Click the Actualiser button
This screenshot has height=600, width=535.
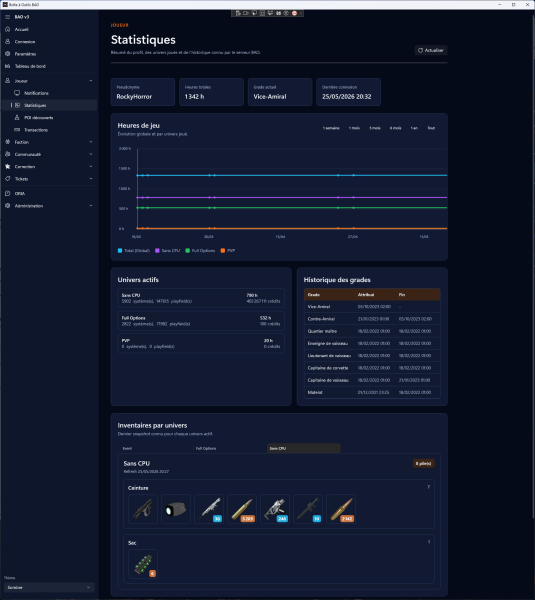[431, 50]
